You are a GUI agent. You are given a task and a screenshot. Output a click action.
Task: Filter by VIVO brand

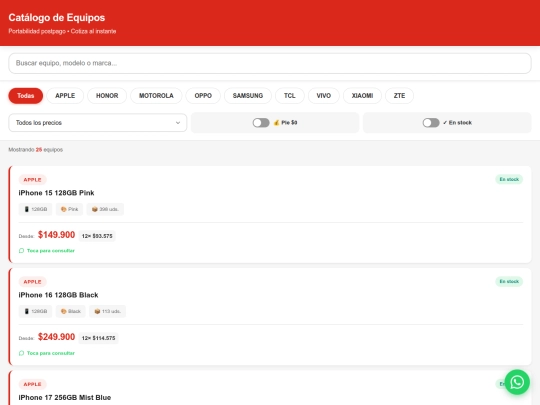pyautogui.click(x=323, y=96)
